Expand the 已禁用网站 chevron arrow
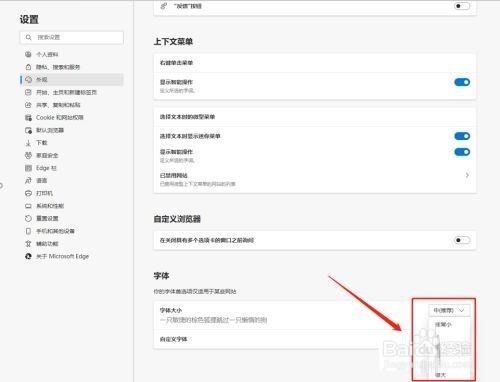Viewport: 500px width, 382px height. 467,175
